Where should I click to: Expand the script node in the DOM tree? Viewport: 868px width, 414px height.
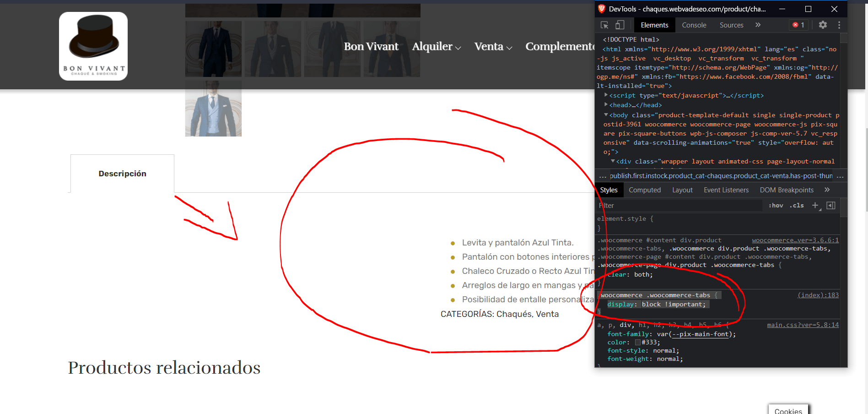pyautogui.click(x=606, y=95)
